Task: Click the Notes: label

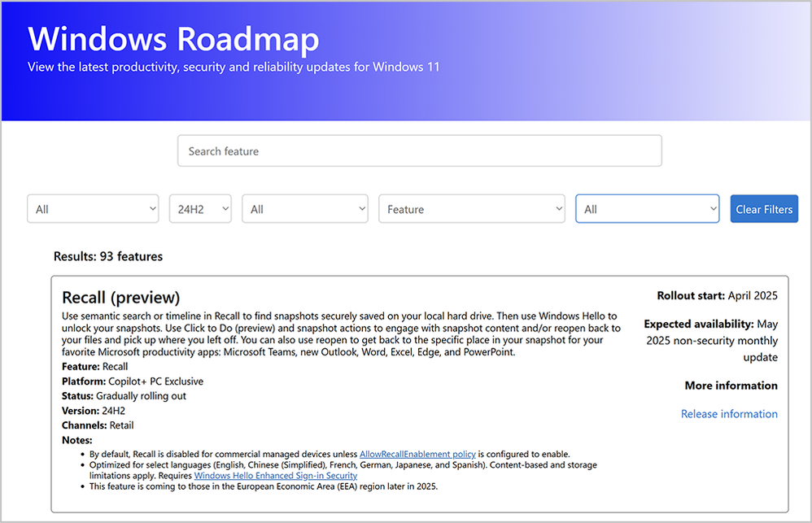Action: coord(76,440)
